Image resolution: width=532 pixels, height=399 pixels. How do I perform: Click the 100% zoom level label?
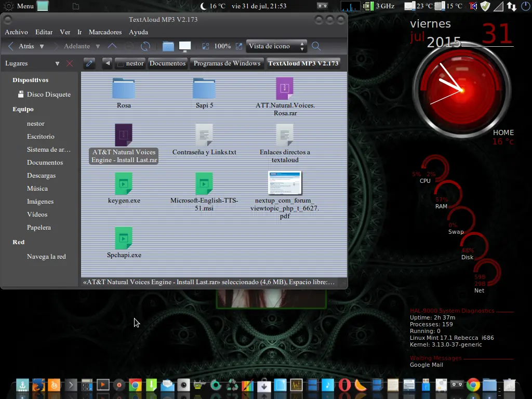coord(222,46)
